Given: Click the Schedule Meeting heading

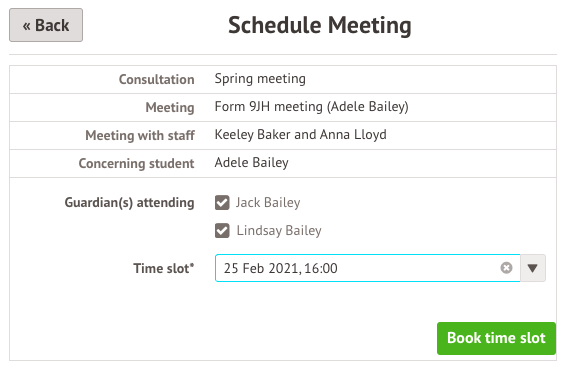Looking at the screenshot, I should tap(319, 26).
